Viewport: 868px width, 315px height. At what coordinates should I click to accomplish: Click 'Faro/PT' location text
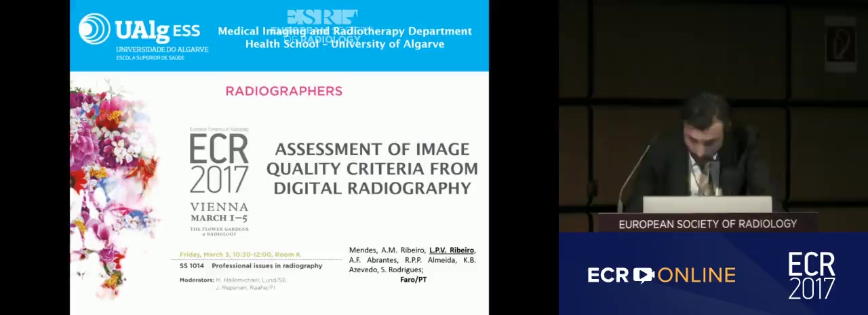(413, 280)
